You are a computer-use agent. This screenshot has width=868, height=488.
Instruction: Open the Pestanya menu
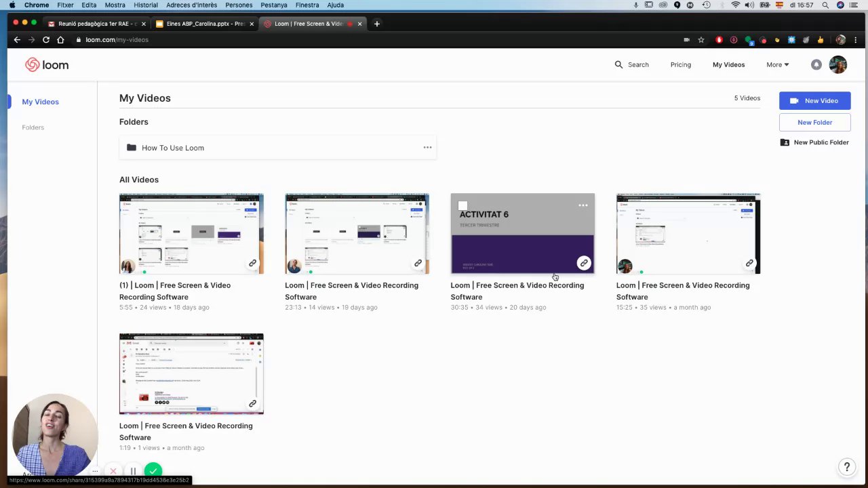(274, 5)
